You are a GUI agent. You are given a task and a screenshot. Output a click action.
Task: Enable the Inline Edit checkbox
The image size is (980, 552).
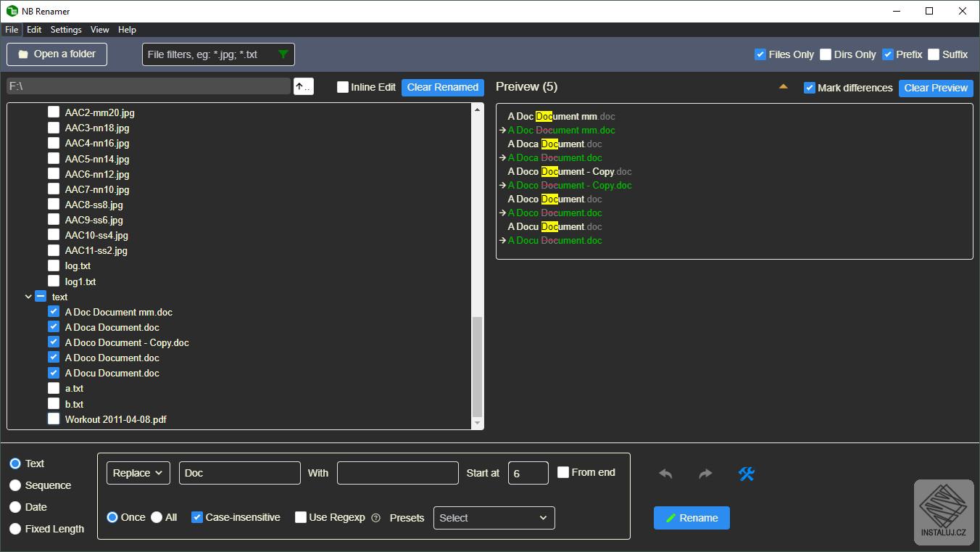coord(343,87)
